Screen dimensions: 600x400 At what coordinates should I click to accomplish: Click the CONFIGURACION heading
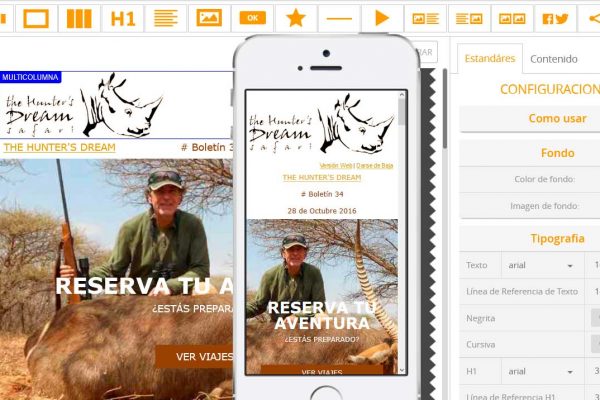(x=550, y=90)
